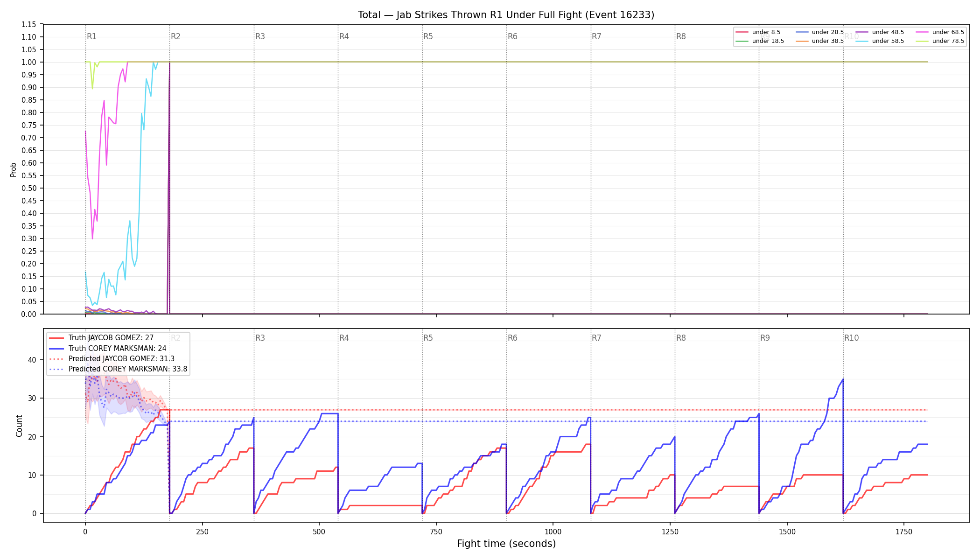Screen dimensions: 980x560
Task: Click the 750 tick label on x-axis
Action: pyautogui.click(x=436, y=532)
